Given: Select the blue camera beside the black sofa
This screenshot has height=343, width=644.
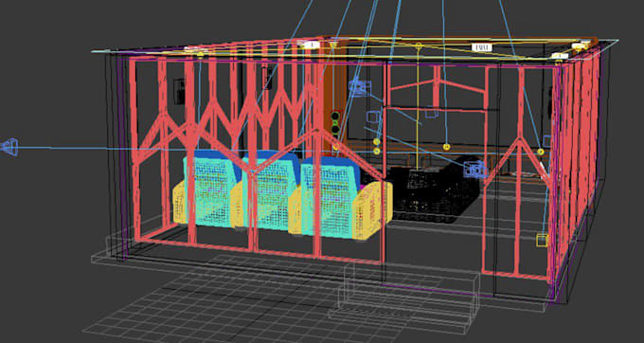Looking at the screenshot, I should pos(474,170).
